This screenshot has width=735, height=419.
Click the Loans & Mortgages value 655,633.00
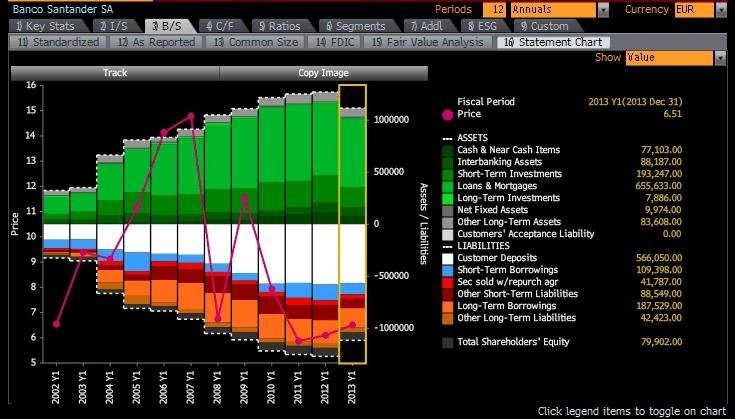(x=659, y=186)
